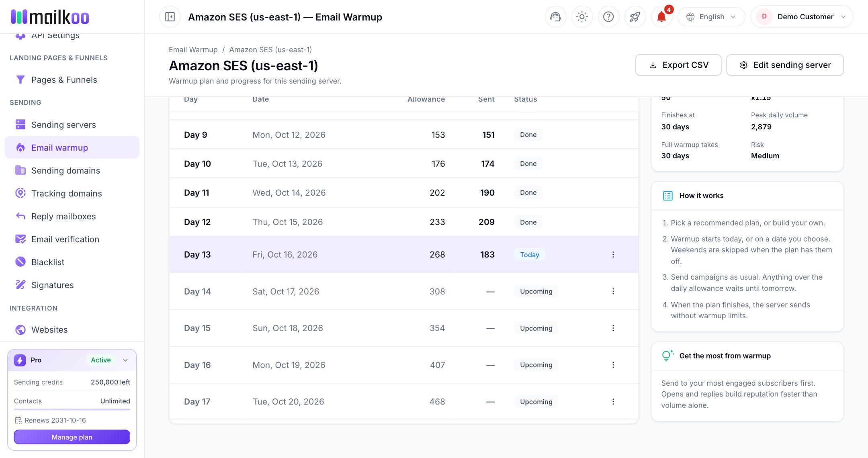This screenshot has height=458, width=868.
Task: Click Export CSV button
Action: (x=678, y=65)
